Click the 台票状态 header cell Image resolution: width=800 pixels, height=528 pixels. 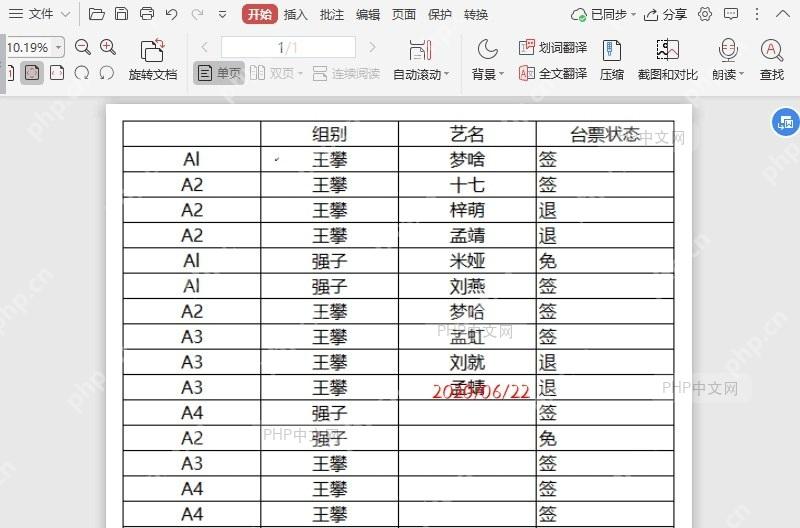pyautogui.click(x=605, y=134)
